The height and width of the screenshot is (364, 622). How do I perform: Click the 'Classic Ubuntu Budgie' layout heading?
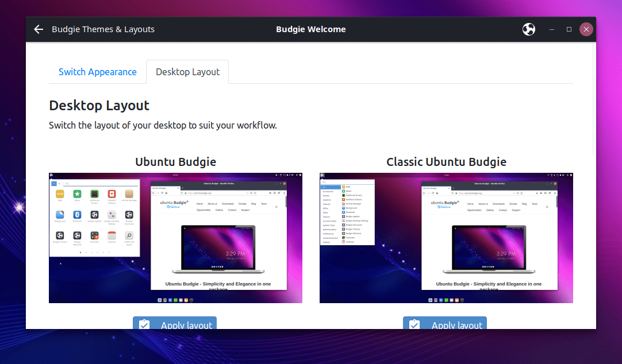[x=446, y=161]
